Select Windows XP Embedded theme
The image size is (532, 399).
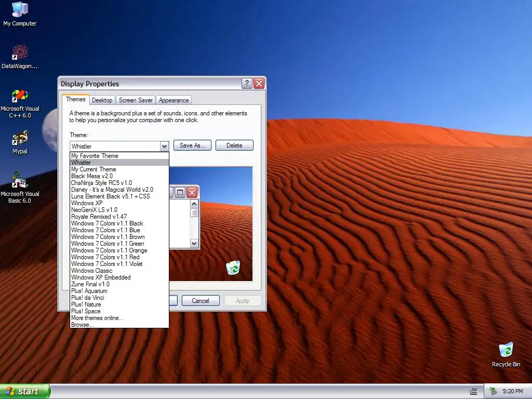[119, 277]
